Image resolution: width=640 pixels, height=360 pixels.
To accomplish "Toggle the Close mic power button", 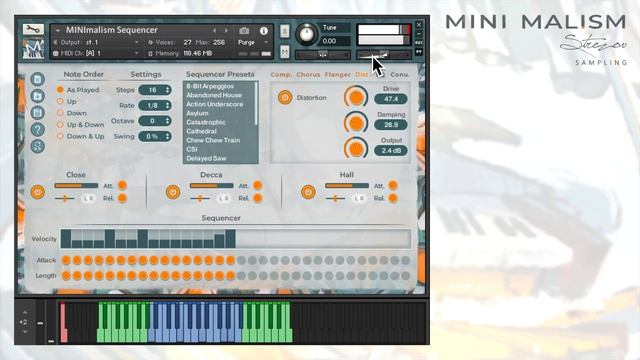I will tap(38, 192).
